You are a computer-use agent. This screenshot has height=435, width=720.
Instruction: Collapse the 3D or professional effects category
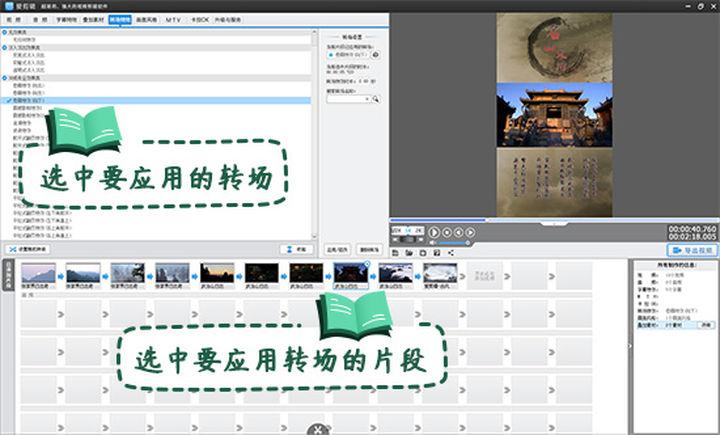(x=5, y=78)
